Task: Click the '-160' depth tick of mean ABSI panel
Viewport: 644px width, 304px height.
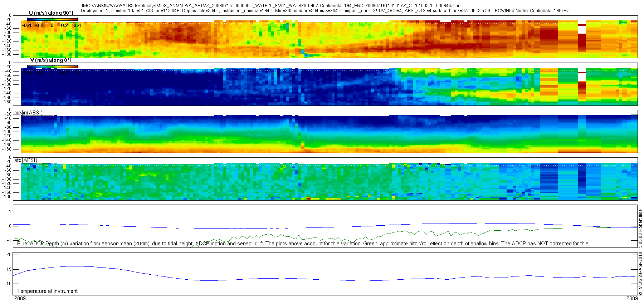Action: [x=8, y=145]
